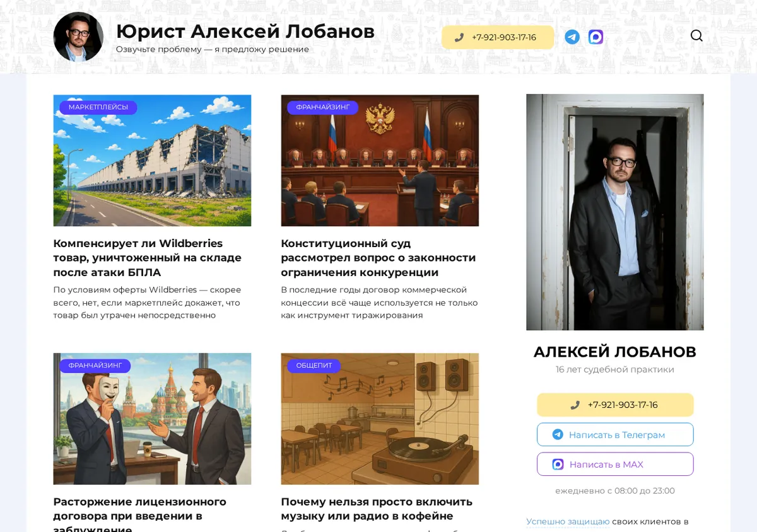Click the MAX icon in the Написать в MAX button
757x532 pixels.
click(x=558, y=464)
